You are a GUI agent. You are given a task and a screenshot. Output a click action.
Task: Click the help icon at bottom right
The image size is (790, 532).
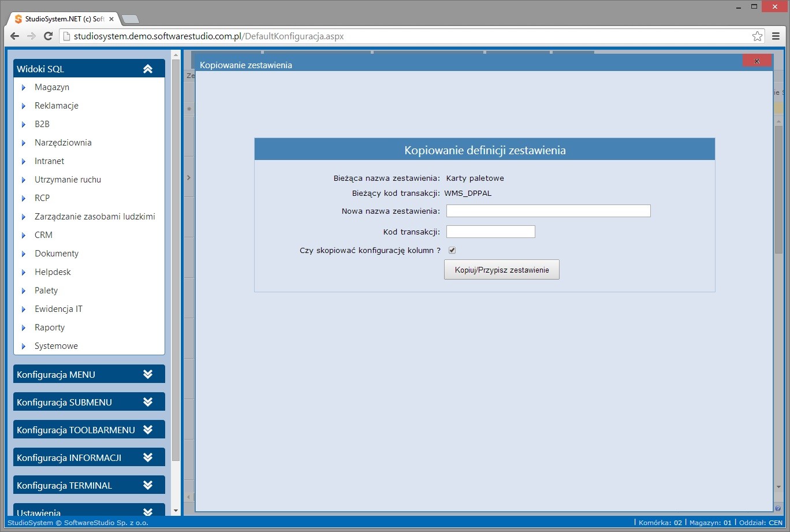click(778, 508)
